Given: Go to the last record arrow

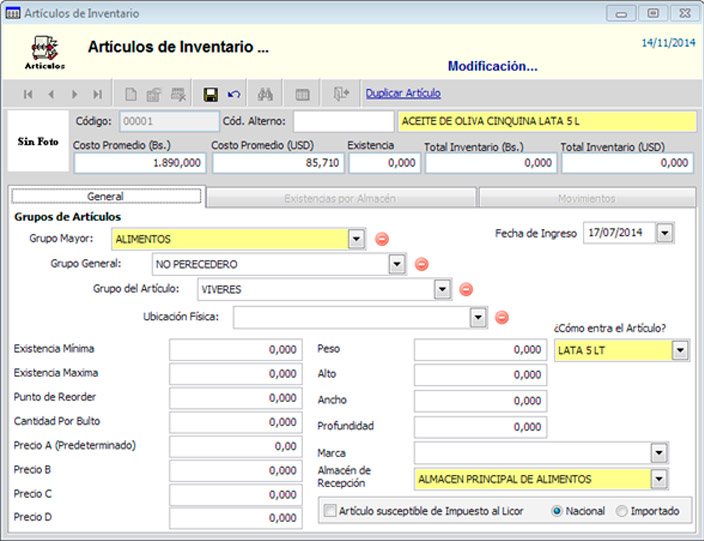Looking at the screenshot, I should (x=97, y=94).
